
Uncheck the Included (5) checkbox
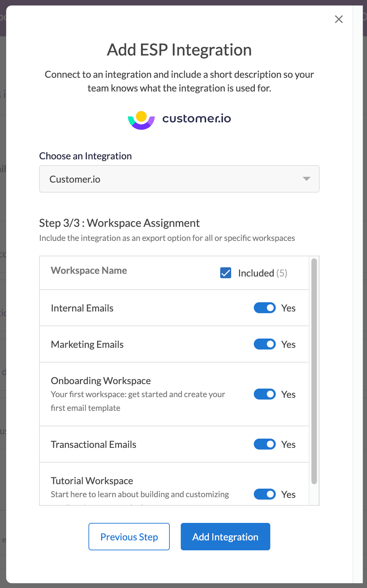pyautogui.click(x=225, y=273)
